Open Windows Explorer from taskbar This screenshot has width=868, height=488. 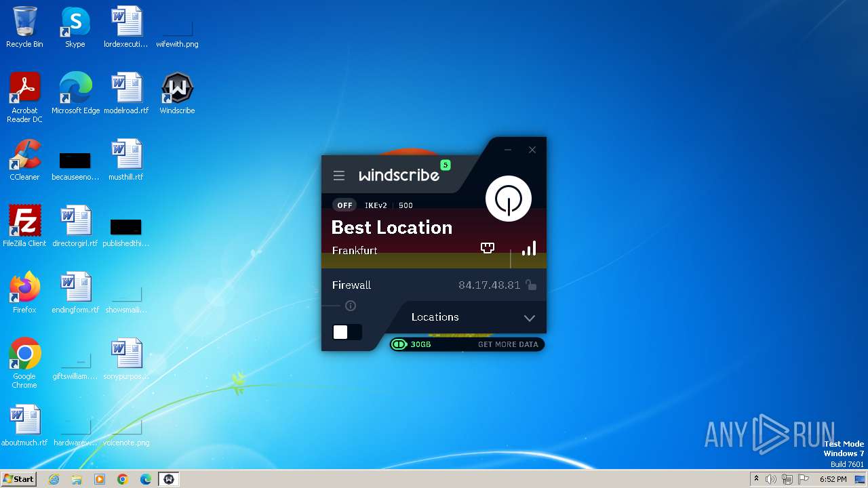point(77,479)
